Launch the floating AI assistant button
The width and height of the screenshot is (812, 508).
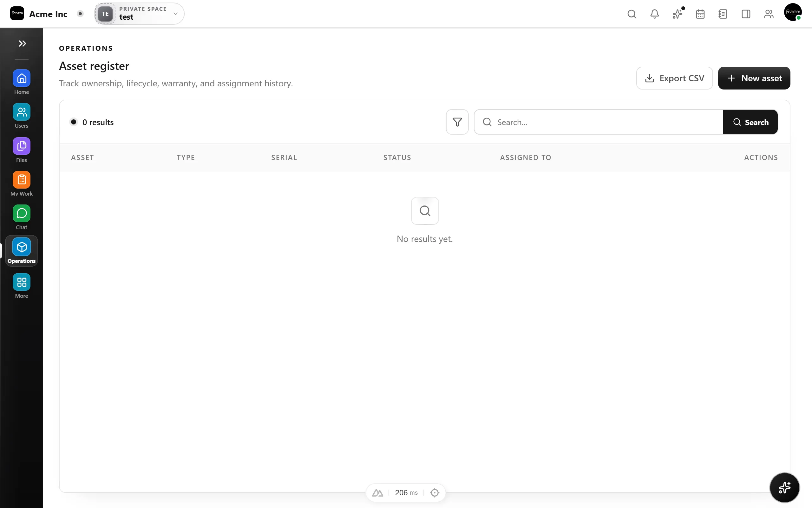(x=784, y=487)
